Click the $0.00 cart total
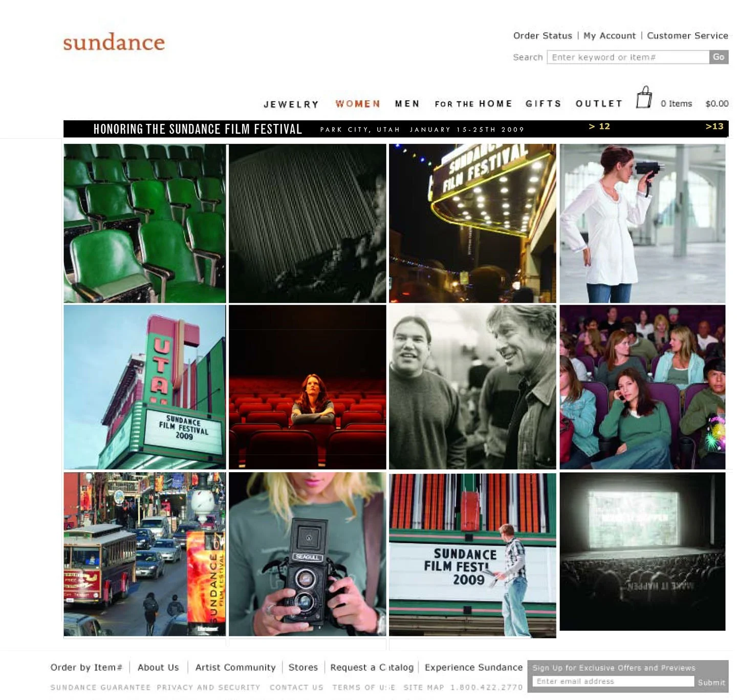The width and height of the screenshot is (737, 700). 717,104
